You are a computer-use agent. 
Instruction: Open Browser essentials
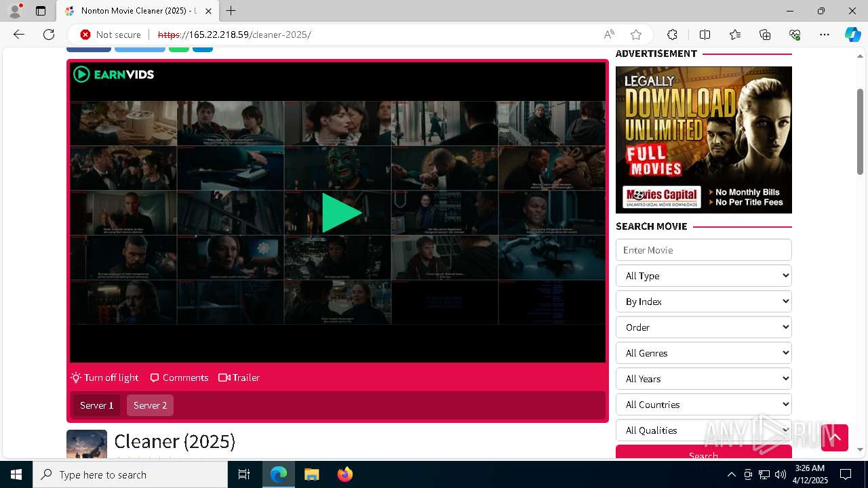click(x=795, y=35)
